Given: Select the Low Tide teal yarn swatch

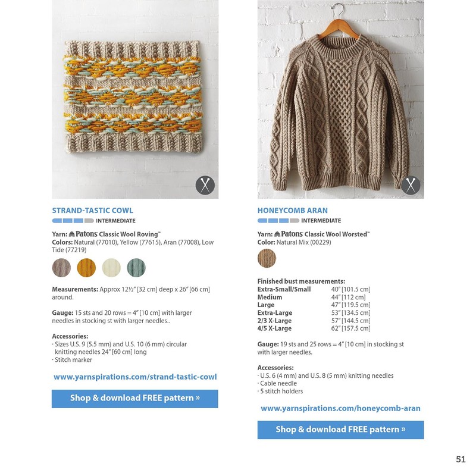Looking at the screenshot, I should pyautogui.click(x=136, y=268).
